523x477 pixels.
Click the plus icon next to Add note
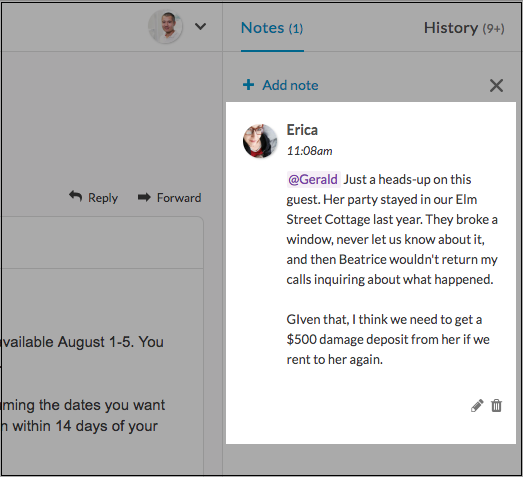248,85
